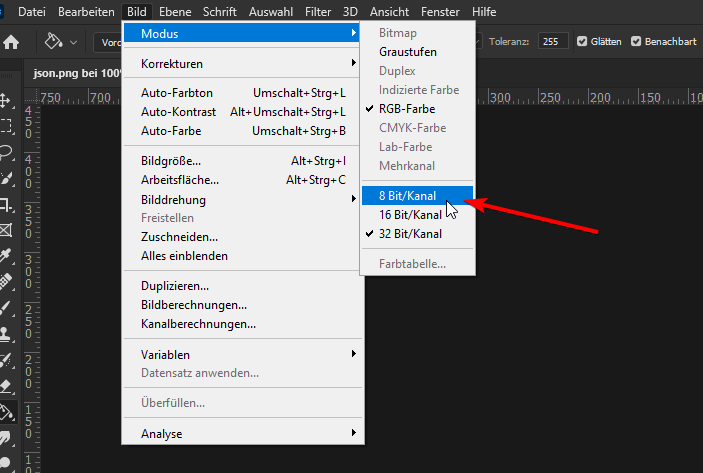This screenshot has height=473, width=703.
Task: Select the Move tool in toolbar
Action: point(6,100)
